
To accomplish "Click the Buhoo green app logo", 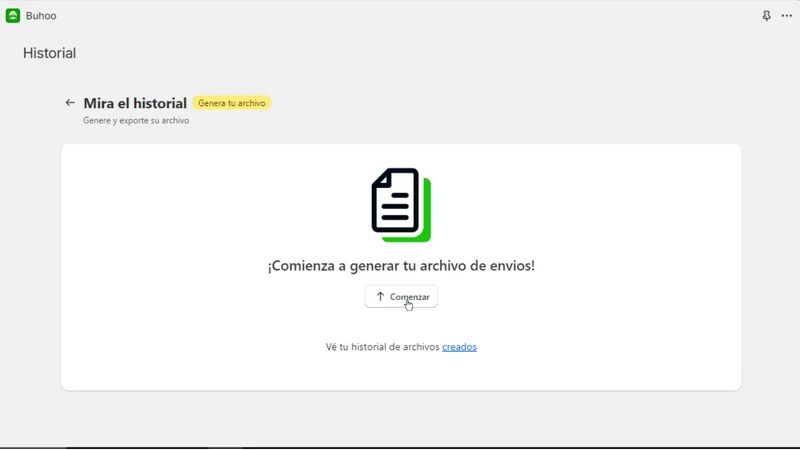I will point(13,16).
